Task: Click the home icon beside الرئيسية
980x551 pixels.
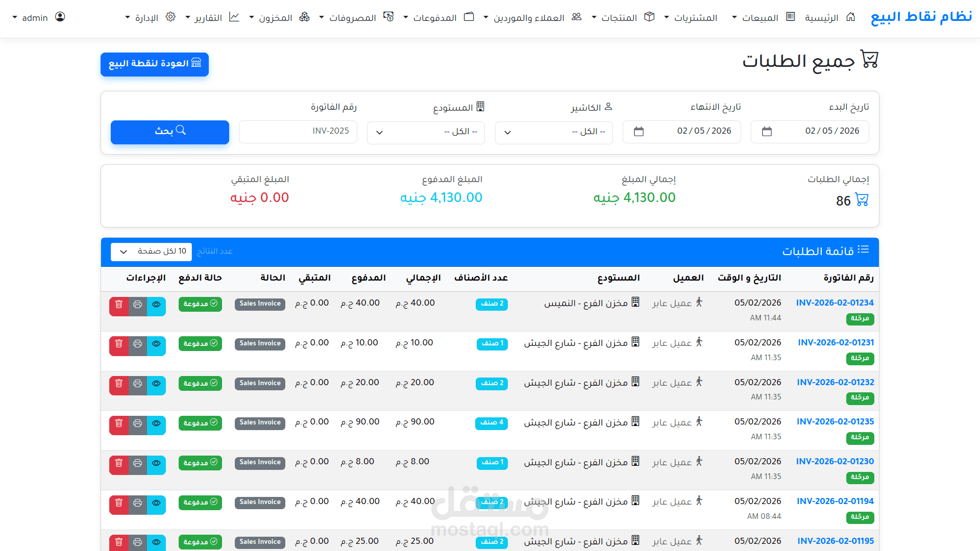Action: (850, 17)
